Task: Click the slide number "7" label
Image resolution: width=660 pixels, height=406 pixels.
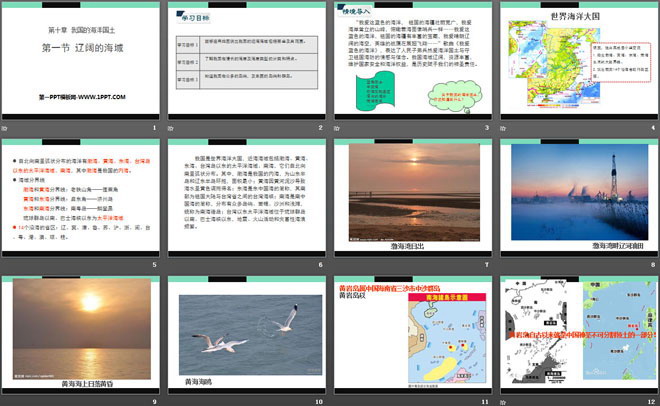Action: click(487, 265)
